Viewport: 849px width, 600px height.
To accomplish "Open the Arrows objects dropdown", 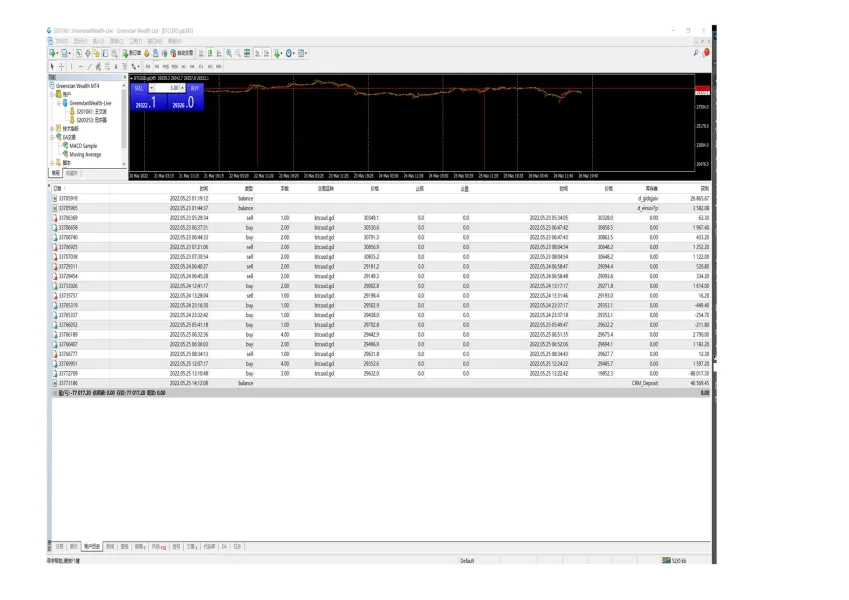I will point(135,66).
